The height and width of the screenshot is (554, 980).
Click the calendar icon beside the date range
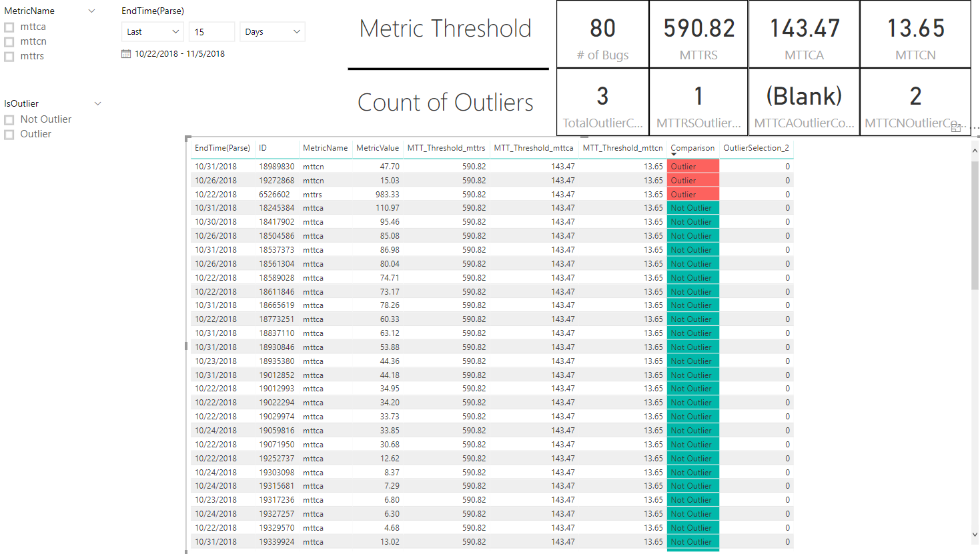pos(126,54)
